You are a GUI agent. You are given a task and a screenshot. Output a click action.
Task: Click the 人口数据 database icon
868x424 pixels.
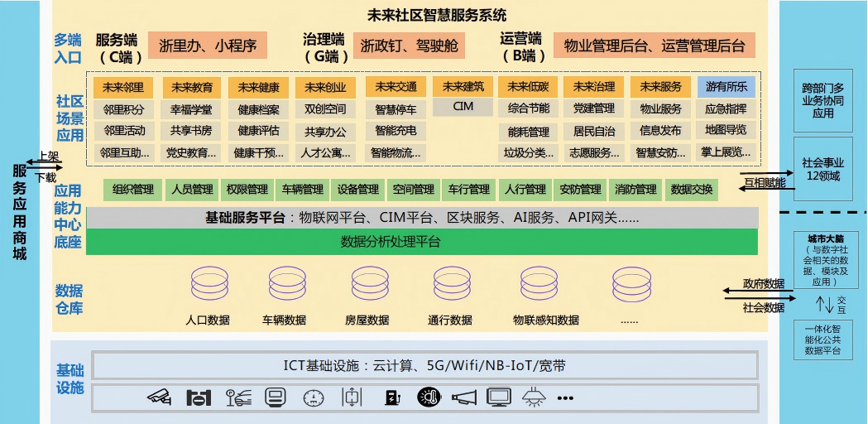pos(210,283)
